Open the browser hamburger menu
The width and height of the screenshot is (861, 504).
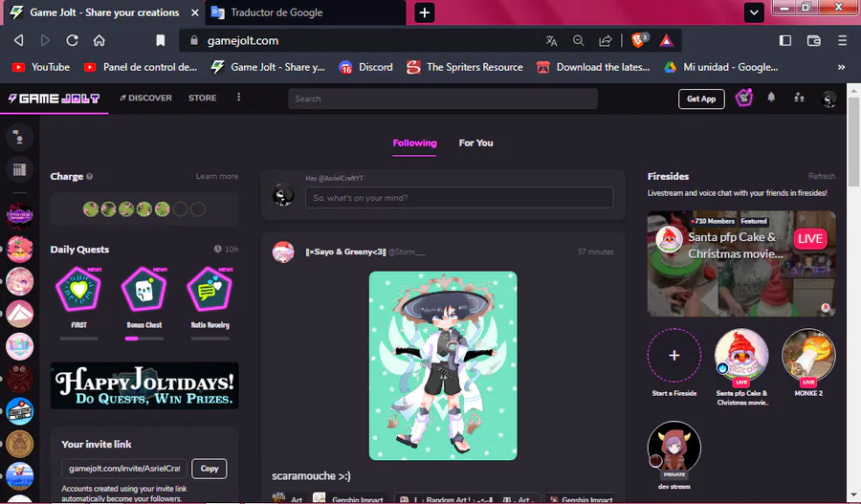point(842,40)
